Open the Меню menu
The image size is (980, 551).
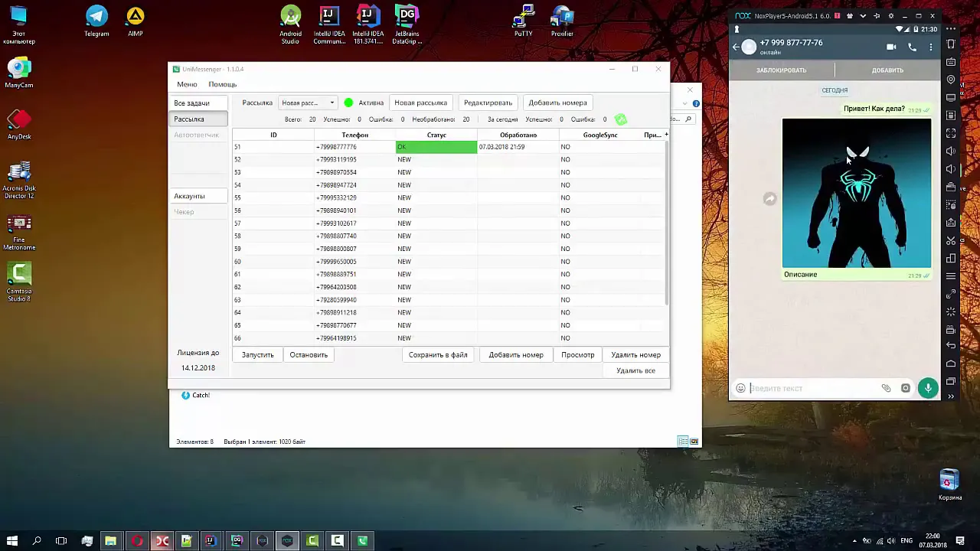(x=187, y=84)
